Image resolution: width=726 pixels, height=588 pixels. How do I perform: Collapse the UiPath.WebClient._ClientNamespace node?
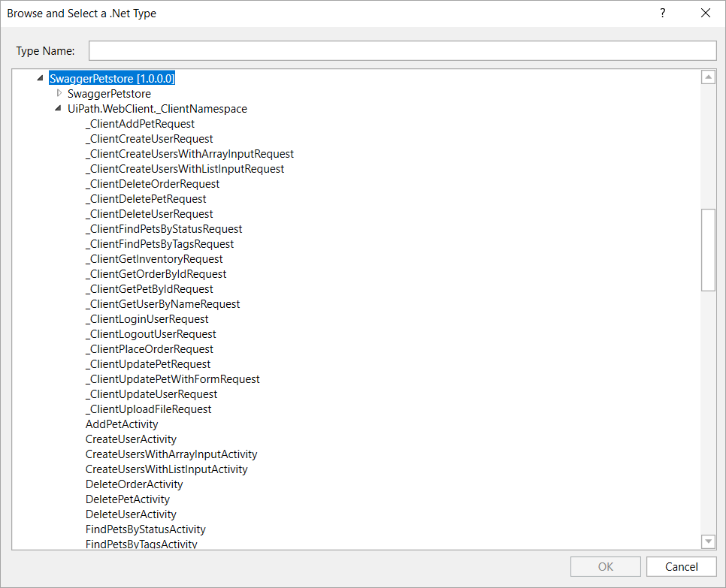[59, 109]
